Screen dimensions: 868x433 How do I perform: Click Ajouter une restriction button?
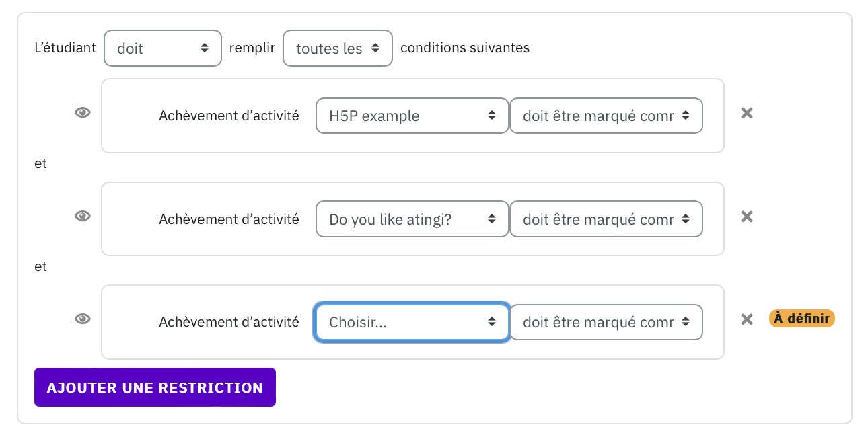tap(155, 387)
